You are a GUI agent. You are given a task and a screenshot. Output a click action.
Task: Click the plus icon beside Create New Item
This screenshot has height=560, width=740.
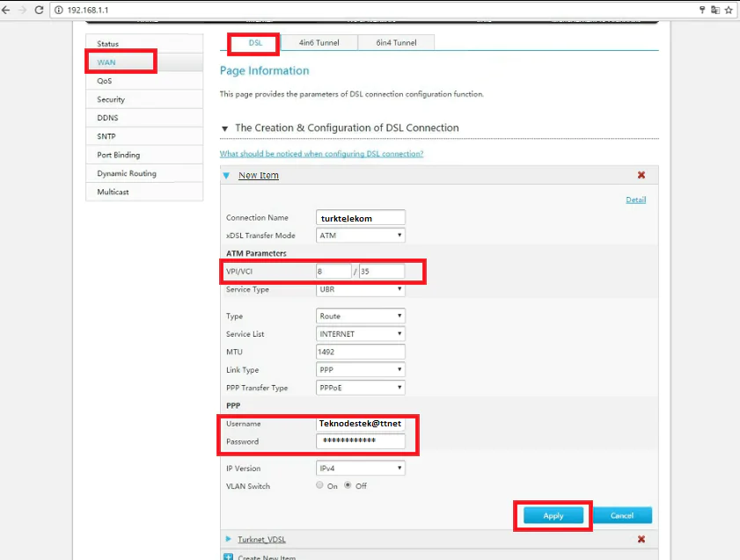[229, 557]
